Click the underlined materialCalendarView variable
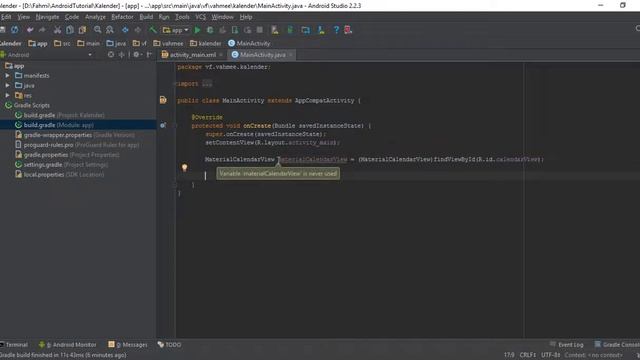This screenshot has height=360, width=640. (313, 159)
